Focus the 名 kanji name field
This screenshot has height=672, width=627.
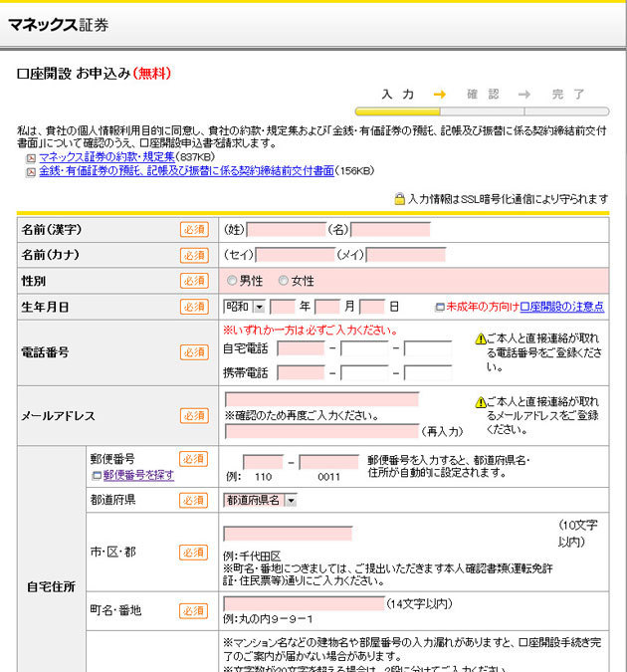pos(390,230)
